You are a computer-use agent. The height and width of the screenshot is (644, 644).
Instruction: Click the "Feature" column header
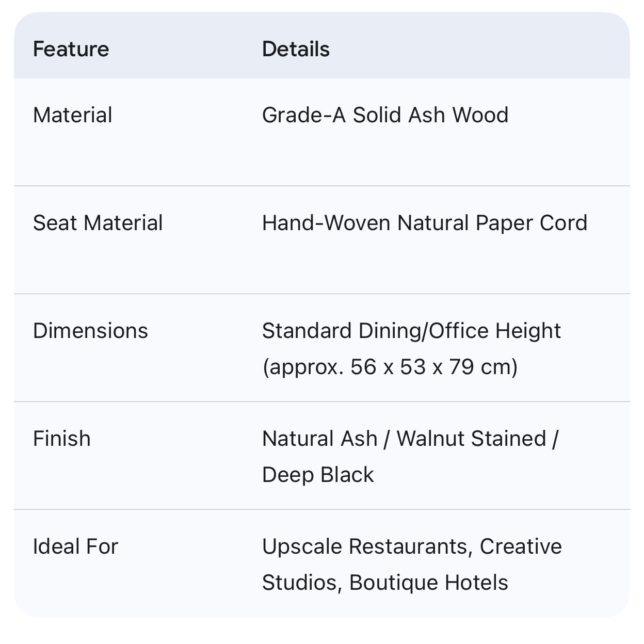coord(71,50)
